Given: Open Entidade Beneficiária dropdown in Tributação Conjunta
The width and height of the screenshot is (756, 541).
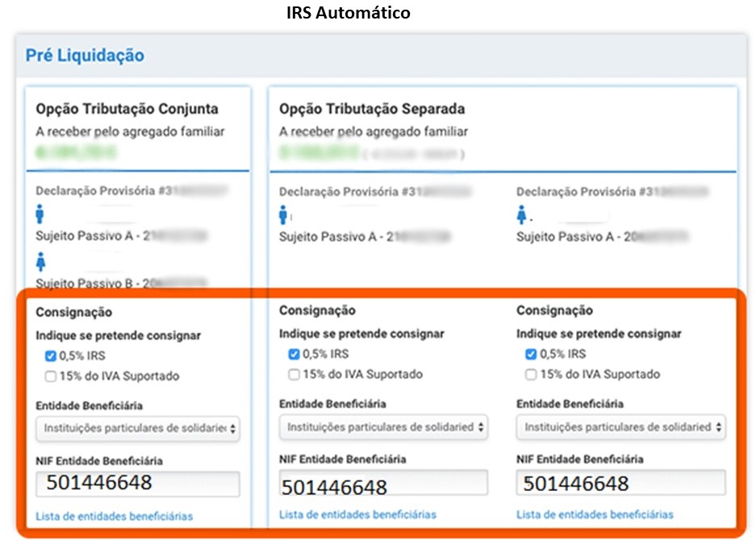Looking at the screenshot, I should click(138, 429).
